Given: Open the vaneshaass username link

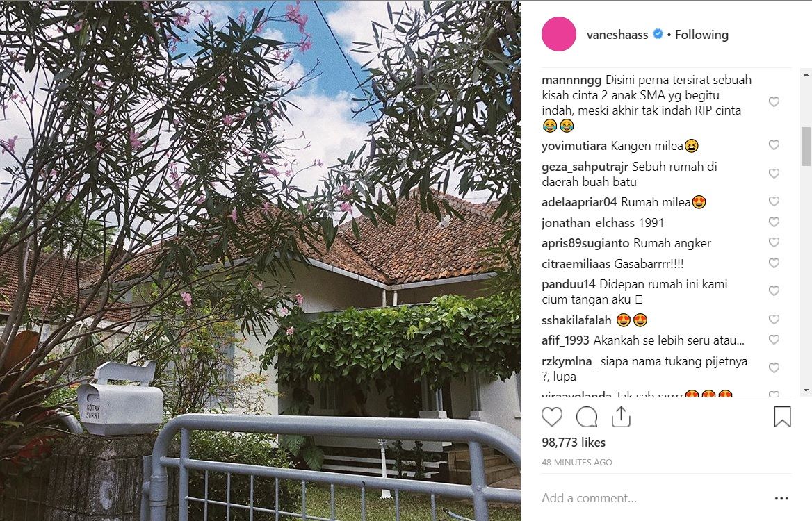Looking at the screenshot, I should click(617, 35).
